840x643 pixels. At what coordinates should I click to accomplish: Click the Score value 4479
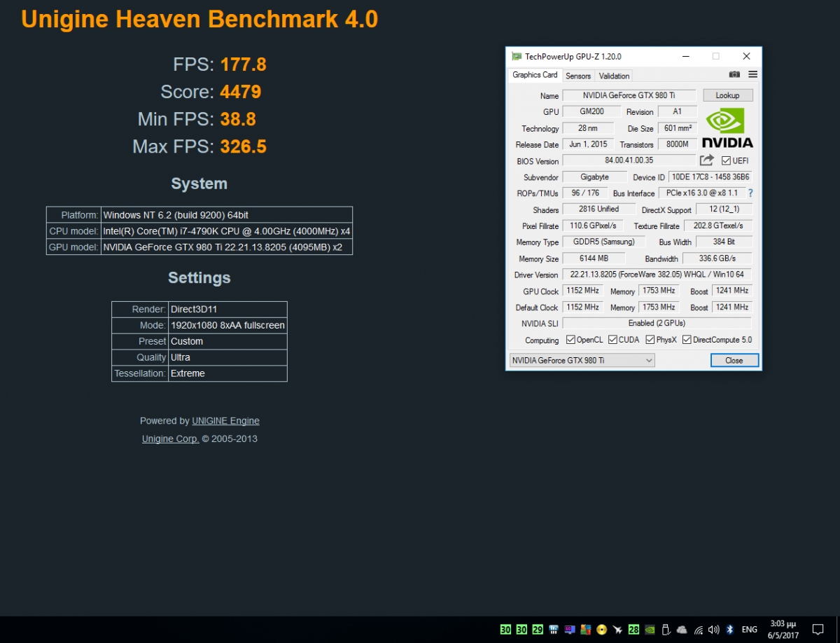(240, 92)
